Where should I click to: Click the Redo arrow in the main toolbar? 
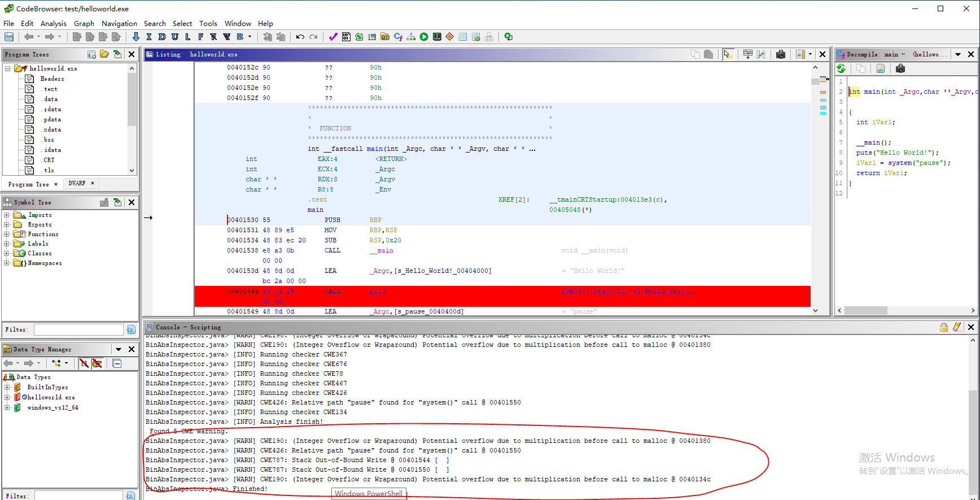click(x=313, y=37)
